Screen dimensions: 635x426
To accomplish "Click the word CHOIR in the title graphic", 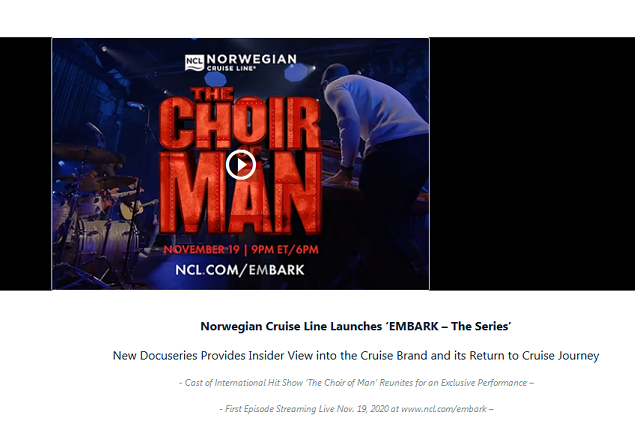I will coord(240,122).
